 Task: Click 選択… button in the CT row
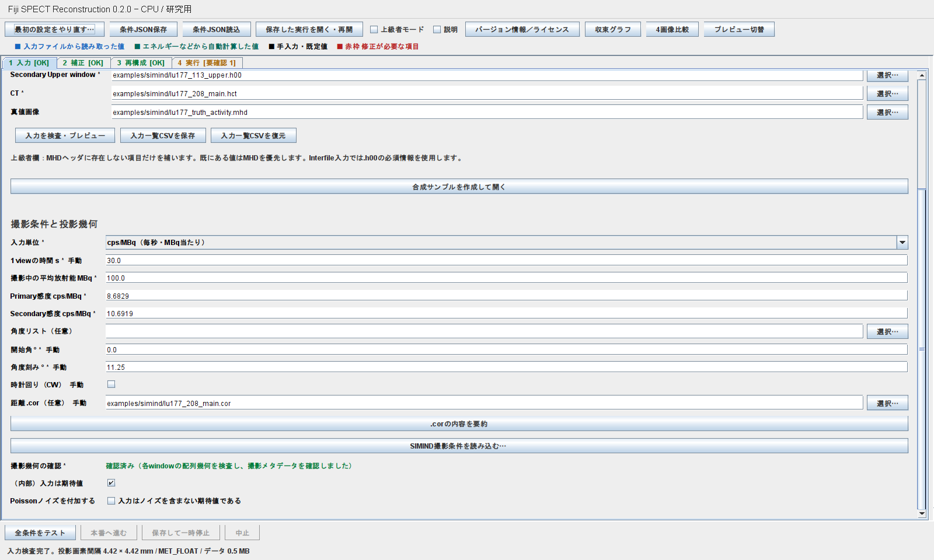click(x=887, y=93)
